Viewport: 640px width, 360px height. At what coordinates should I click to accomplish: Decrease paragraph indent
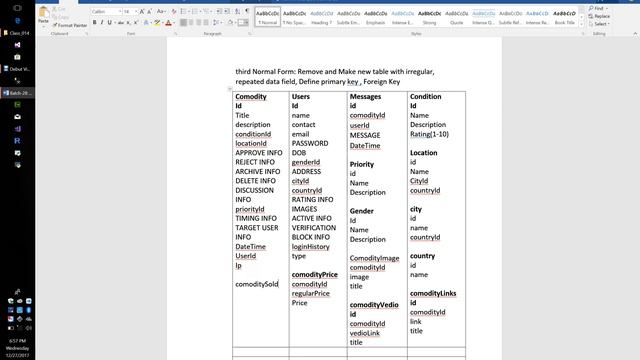point(219,11)
